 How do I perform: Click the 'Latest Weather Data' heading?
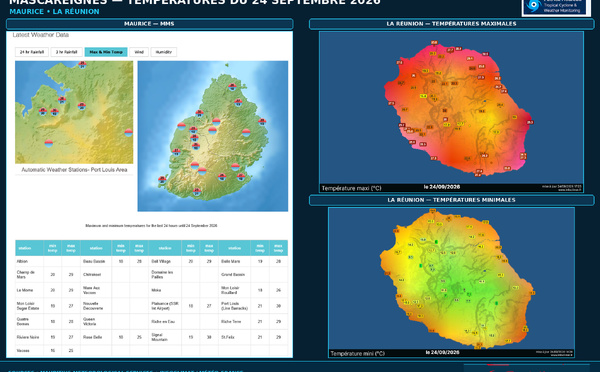41,35
